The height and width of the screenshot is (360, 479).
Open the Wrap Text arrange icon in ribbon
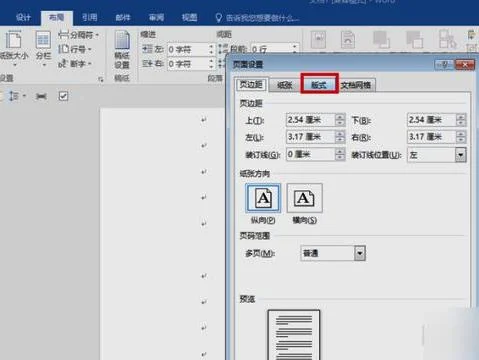tap(348, 40)
